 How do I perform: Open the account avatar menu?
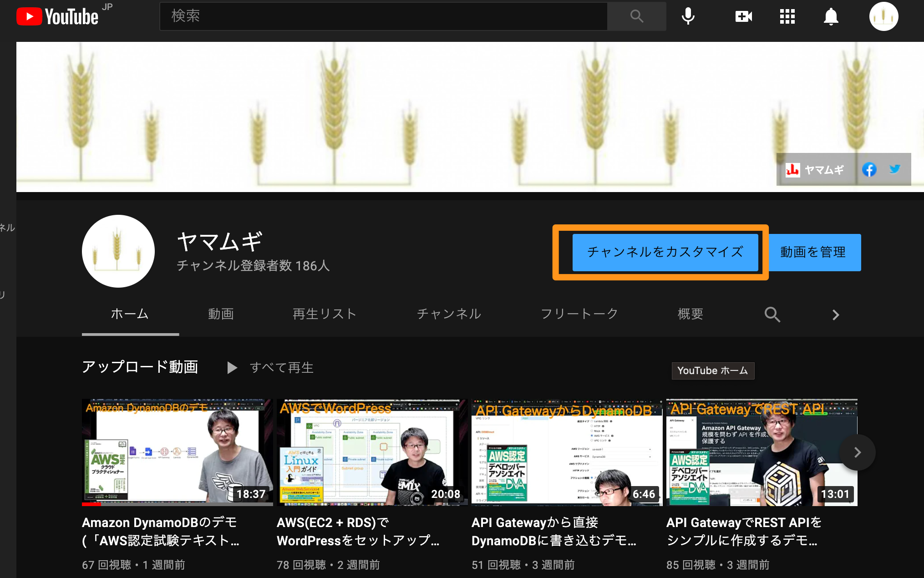(x=883, y=16)
